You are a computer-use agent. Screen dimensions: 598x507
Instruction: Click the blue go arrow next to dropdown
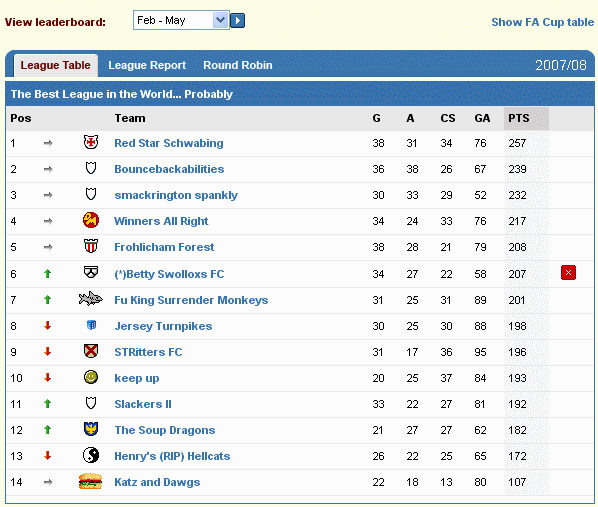point(238,20)
